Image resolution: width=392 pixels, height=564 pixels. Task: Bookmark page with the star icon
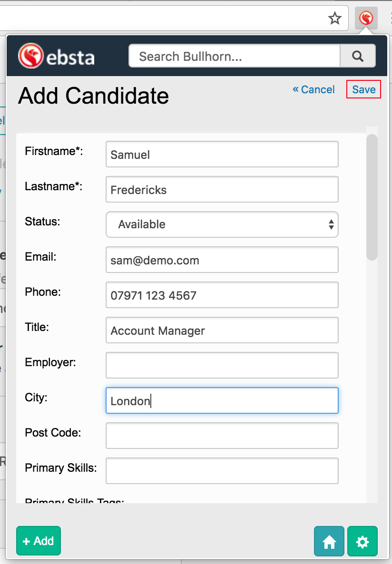[335, 19]
